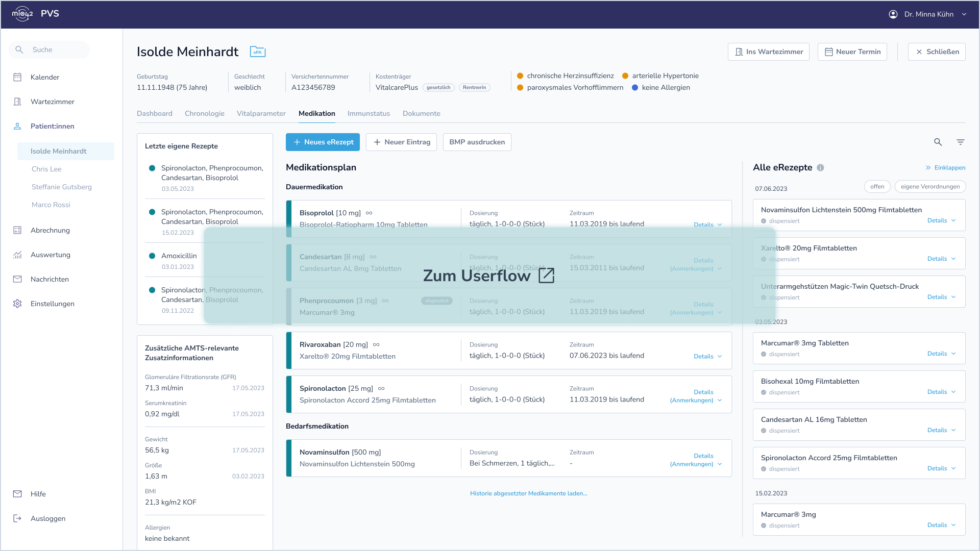Open Kalender from the sidebar
Screen dimensions: 980x551
coord(45,77)
